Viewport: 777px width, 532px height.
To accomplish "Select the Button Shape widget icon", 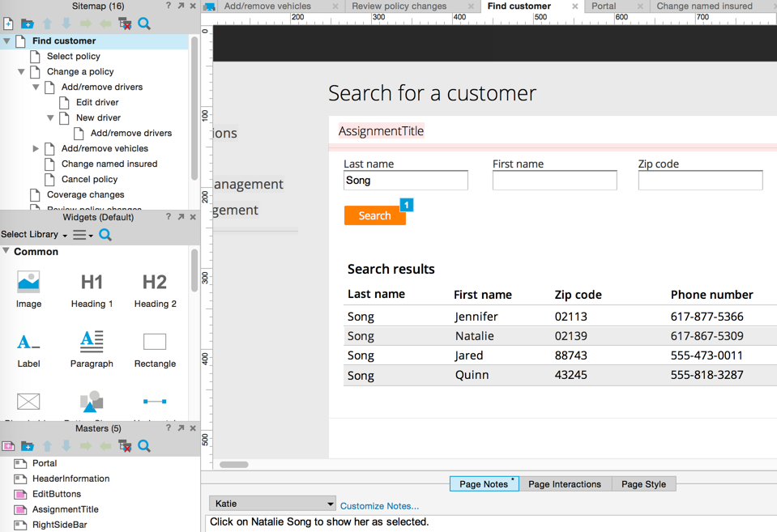I will click(92, 402).
